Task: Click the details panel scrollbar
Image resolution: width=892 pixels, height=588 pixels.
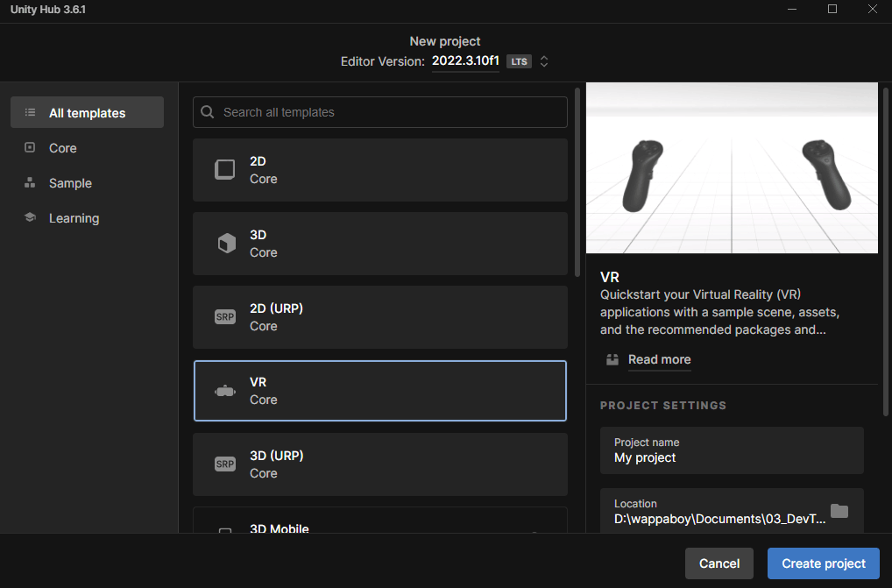Action: [x=886, y=251]
